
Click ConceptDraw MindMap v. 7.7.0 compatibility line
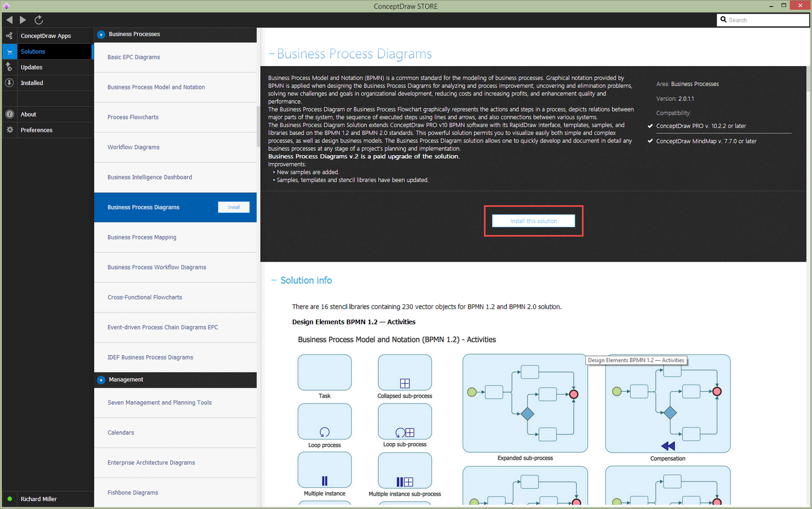point(706,141)
